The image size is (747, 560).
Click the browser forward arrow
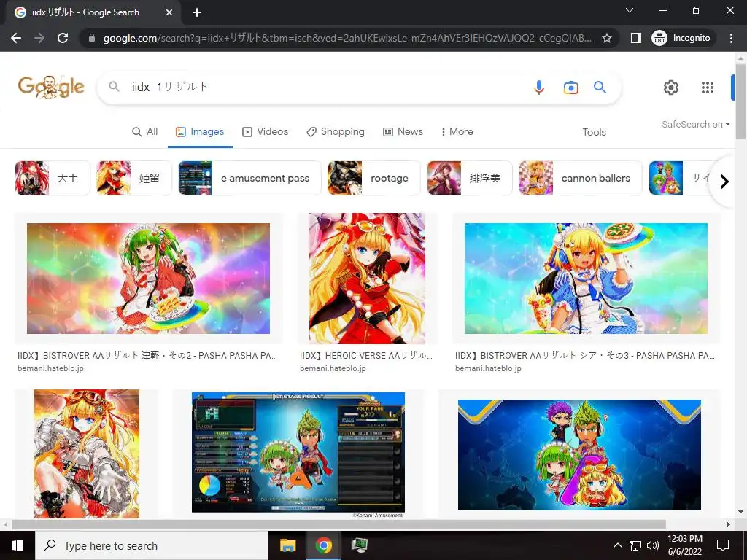tap(39, 38)
